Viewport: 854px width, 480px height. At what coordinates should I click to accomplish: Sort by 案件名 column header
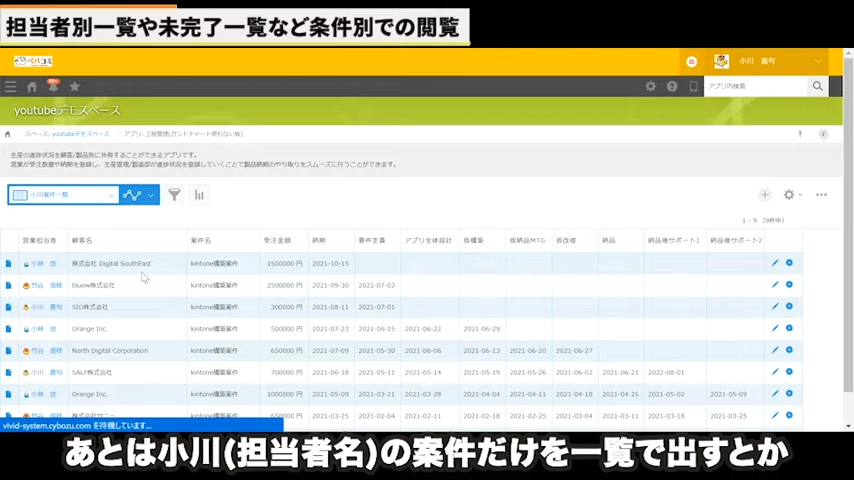coord(200,240)
